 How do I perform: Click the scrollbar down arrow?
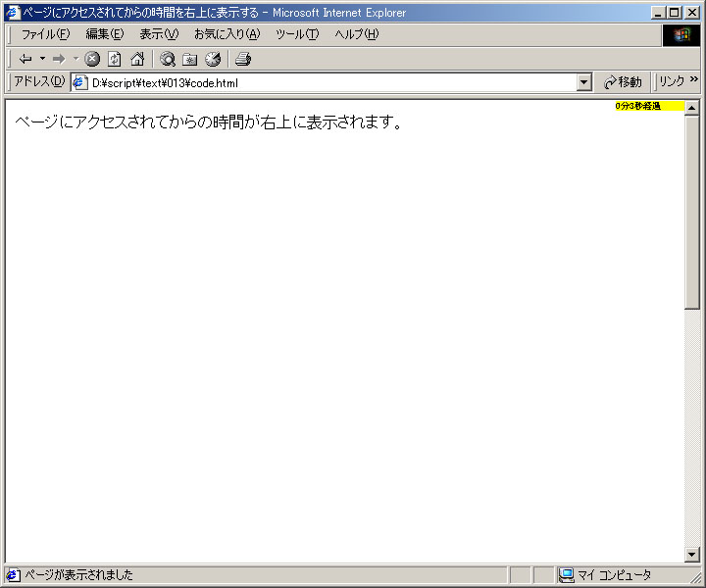tap(691, 555)
